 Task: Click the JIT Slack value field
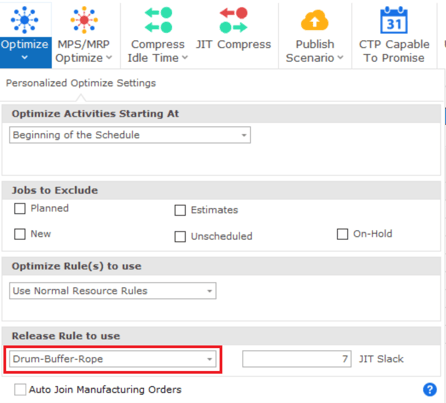297,359
